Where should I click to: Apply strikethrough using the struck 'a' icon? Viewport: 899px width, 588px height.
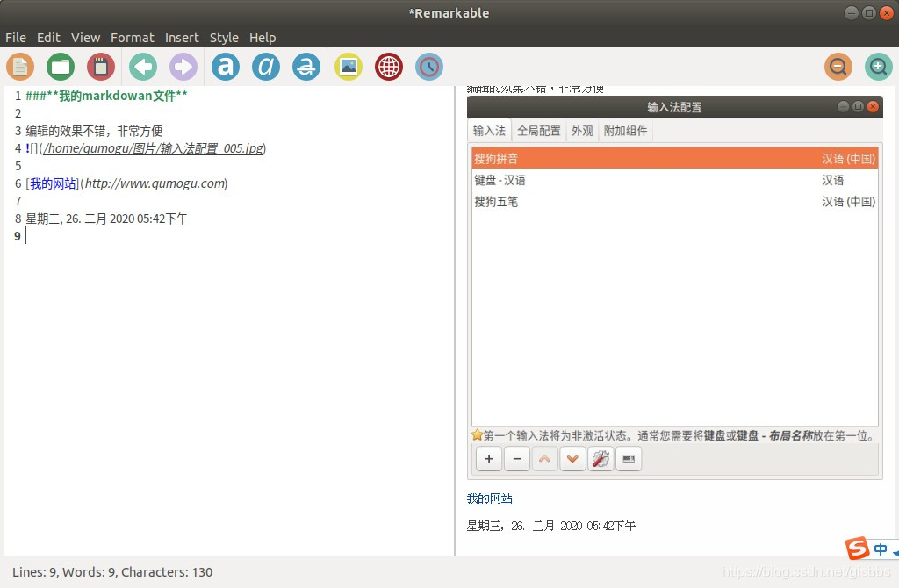click(306, 67)
